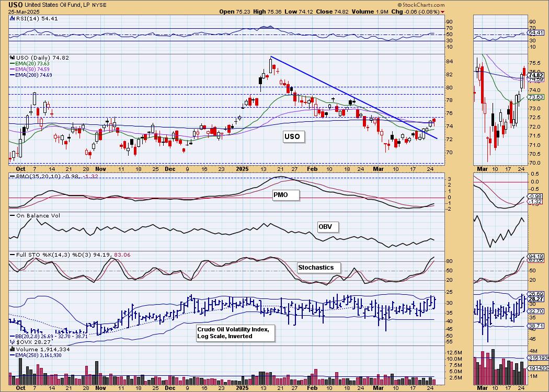Click the 'EMA(250) 3,161,930' legend
Screen dimensions: 549x392
[37, 355]
